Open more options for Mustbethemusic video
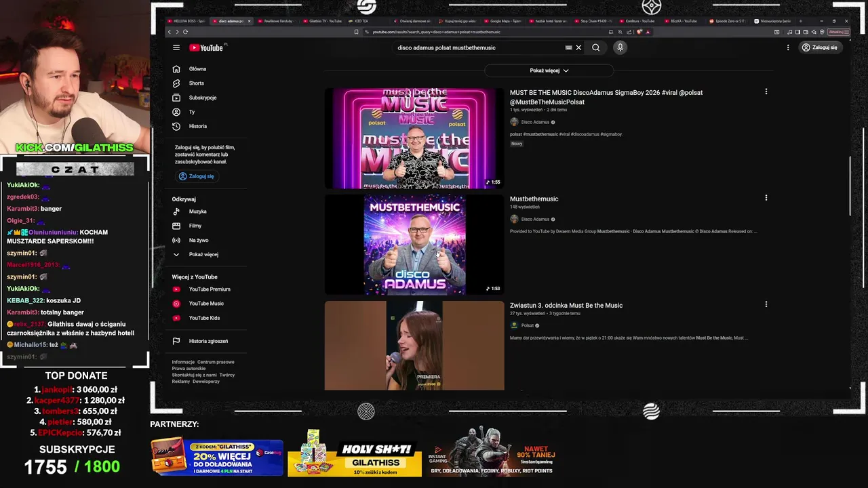The height and width of the screenshot is (488, 868). 766,198
